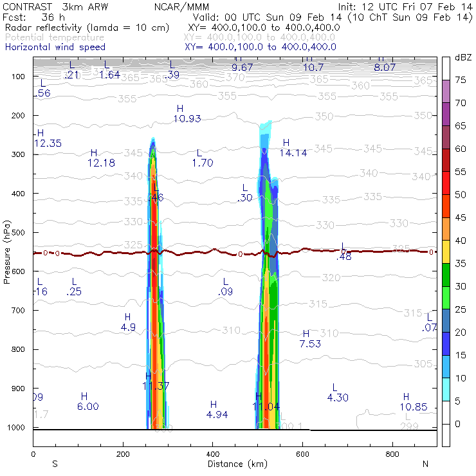Select the 50–55 dBZ bright red colorbar band
This screenshot has width=476, height=476.
coord(446,183)
